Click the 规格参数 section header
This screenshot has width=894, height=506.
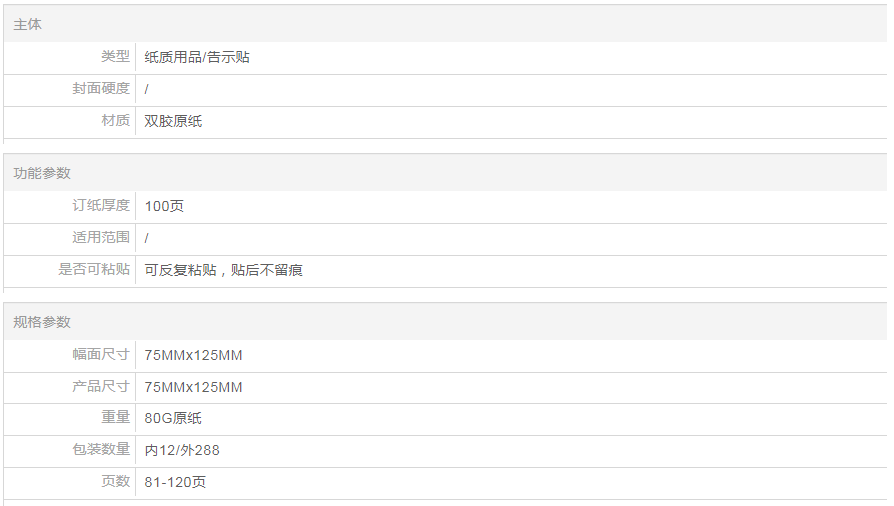click(42, 322)
